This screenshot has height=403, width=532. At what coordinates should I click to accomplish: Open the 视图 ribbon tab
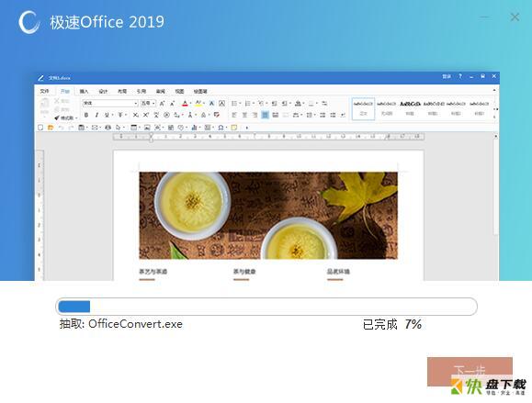point(179,91)
